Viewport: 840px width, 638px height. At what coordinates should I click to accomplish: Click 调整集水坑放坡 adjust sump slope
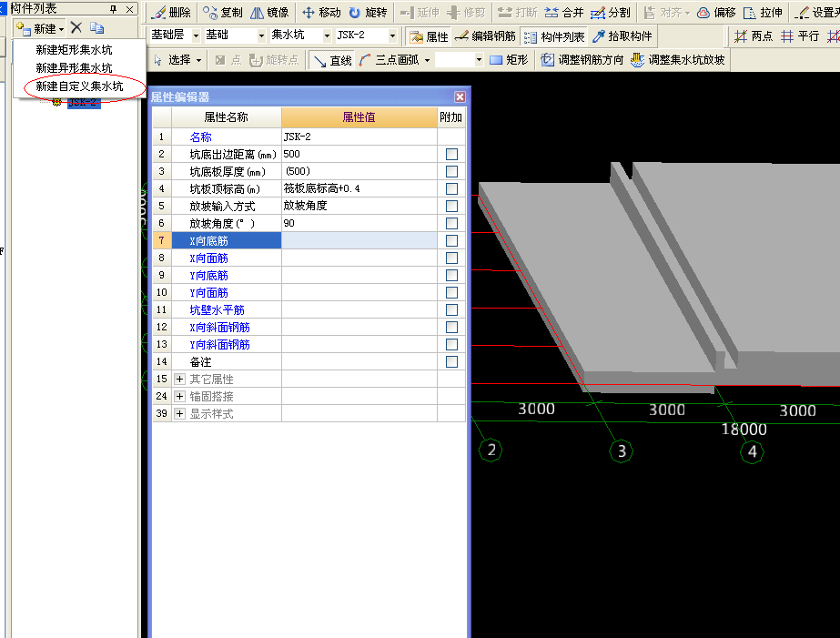677,60
